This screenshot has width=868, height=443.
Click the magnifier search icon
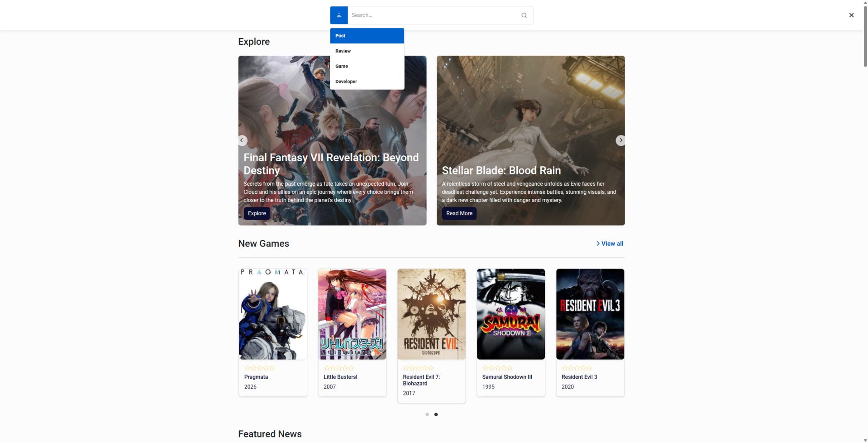(x=524, y=15)
